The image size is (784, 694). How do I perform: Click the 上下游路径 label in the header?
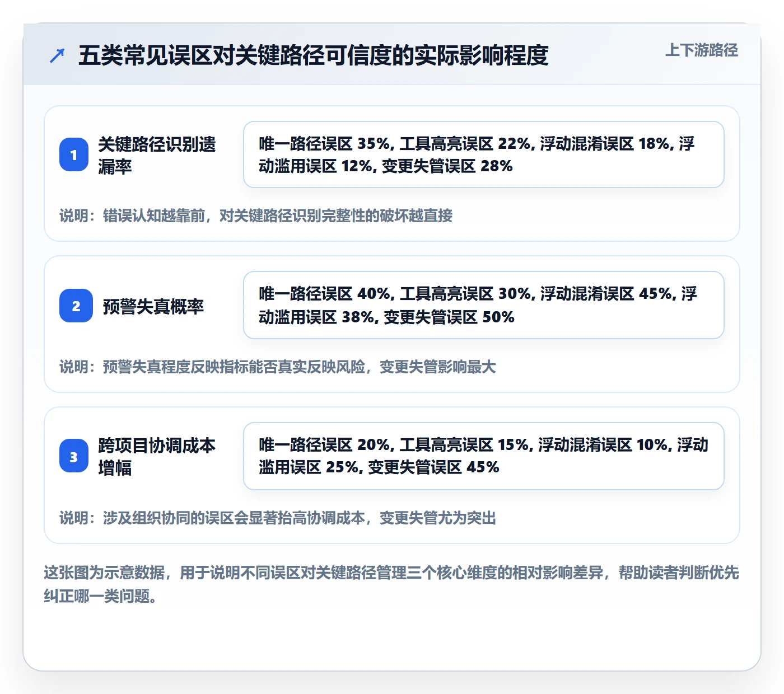[x=702, y=50]
